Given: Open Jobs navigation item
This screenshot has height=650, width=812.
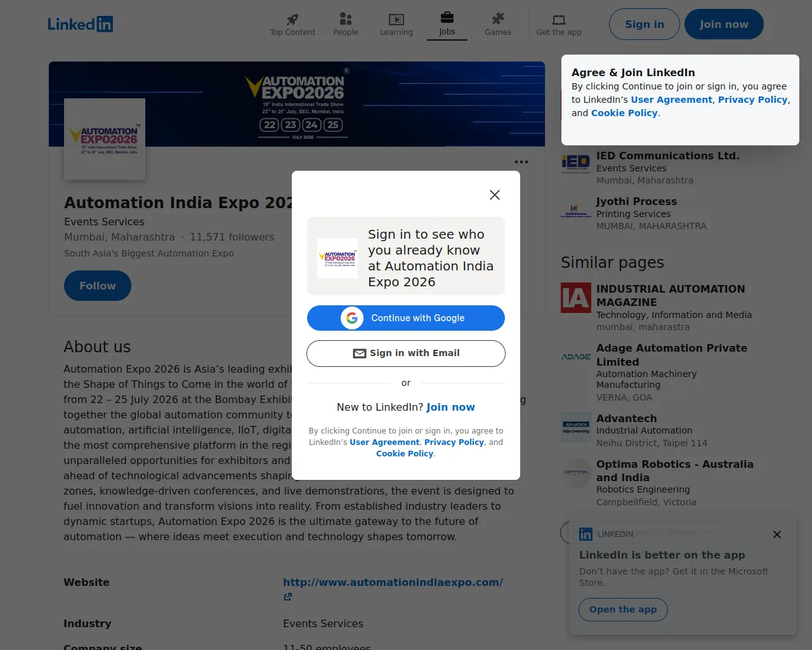Looking at the screenshot, I should click(447, 25).
